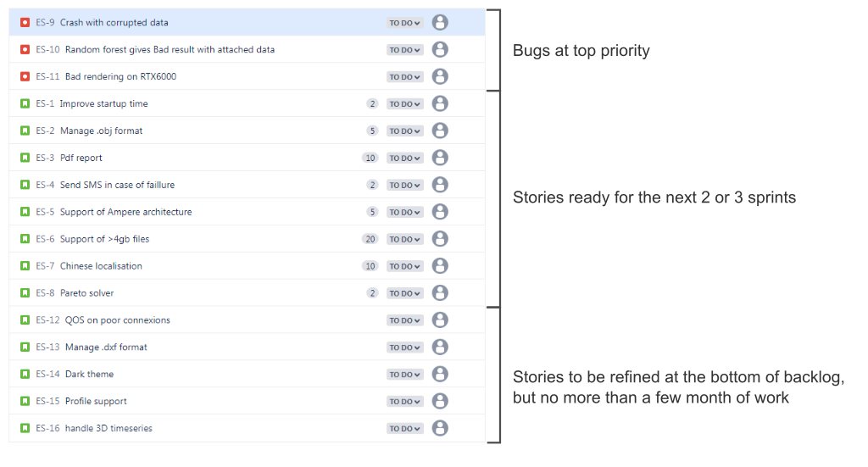This screenshot has width=868, height=467.
Task: Open assignee avatar on ES-10 row
Action: [440, 50]
